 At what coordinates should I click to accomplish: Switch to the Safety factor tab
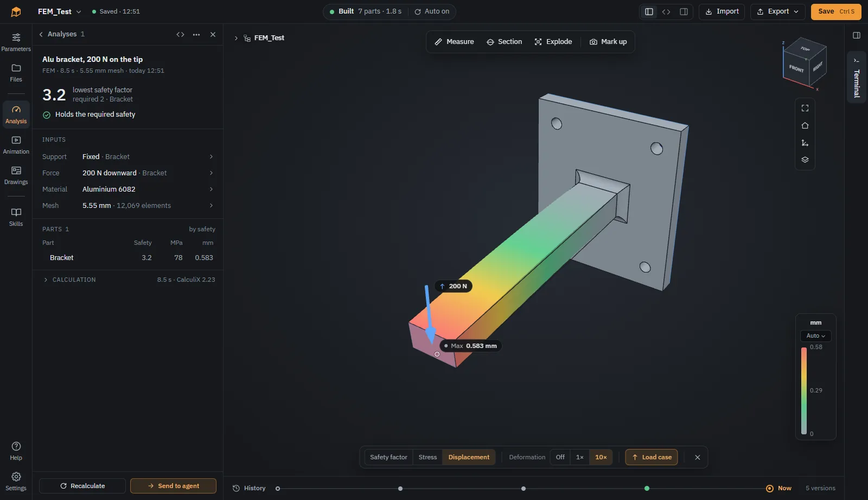coord(388,457)
